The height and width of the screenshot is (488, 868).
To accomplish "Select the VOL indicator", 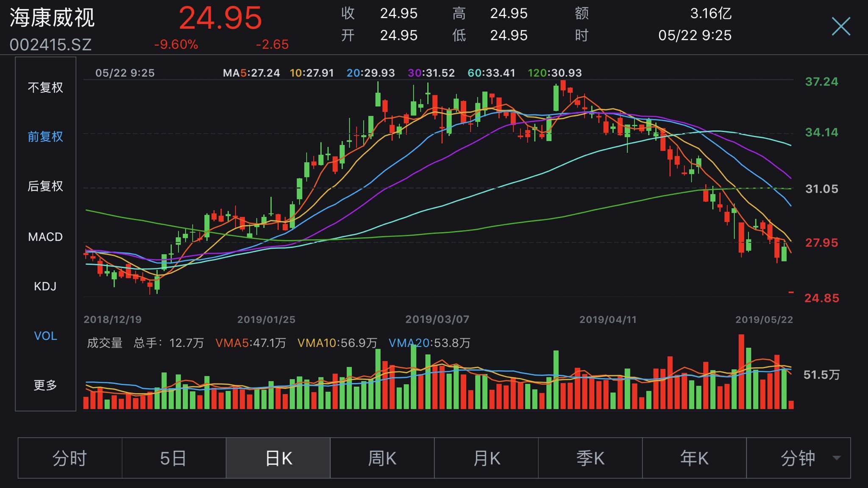I will 45,336.
